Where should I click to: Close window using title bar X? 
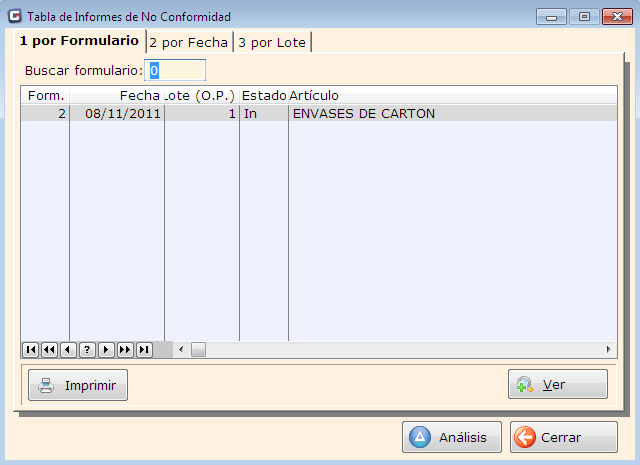click(617, 17)
